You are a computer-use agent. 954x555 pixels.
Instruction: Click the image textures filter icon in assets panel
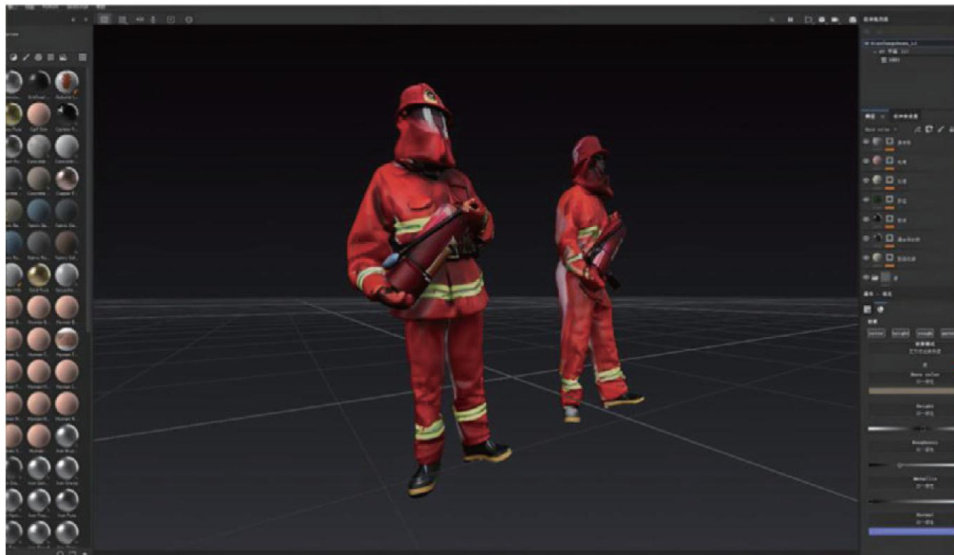[63, 56]
